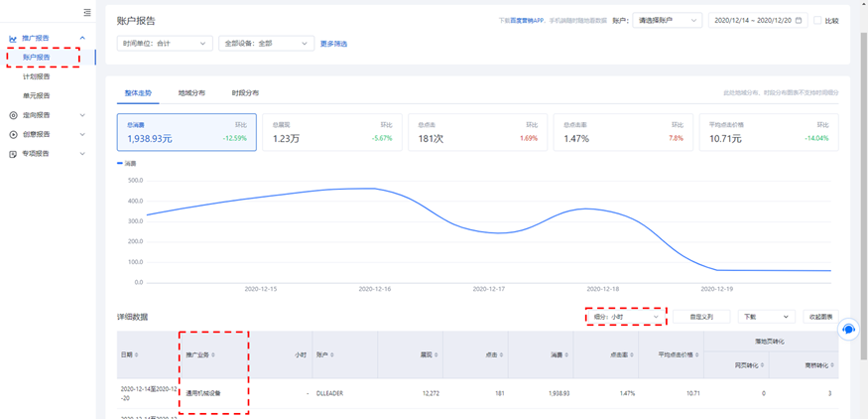The width and height of the screenshot is (868, 419).
Task: Click the 更多筛选 link
Action: 333,44
